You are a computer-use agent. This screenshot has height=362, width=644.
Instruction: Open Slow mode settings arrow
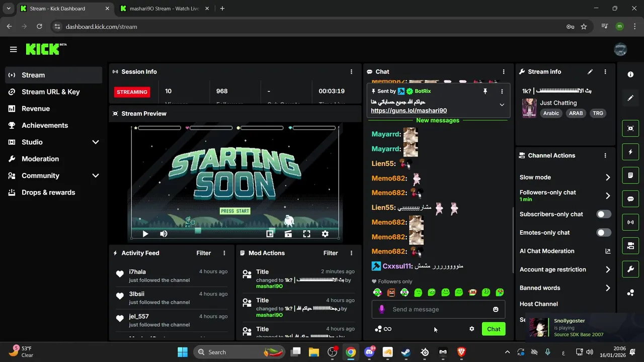coord(608,177)
